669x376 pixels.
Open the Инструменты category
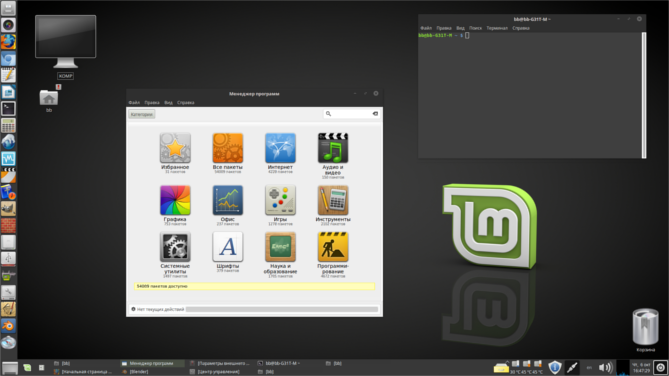[x=333, y=205]
